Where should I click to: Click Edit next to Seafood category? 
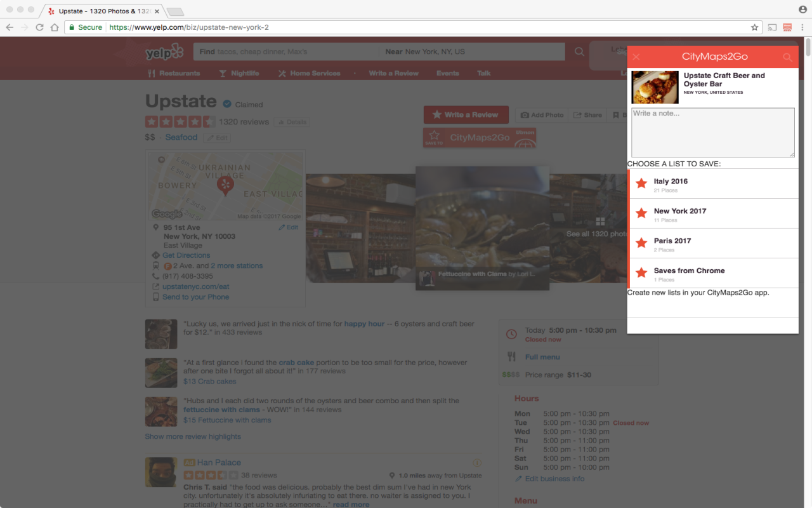tap(217, 138)
